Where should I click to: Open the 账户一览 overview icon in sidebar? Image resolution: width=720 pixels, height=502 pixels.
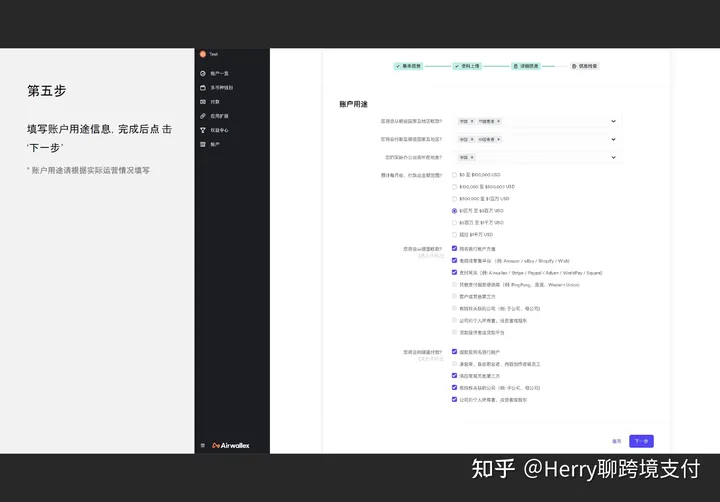tap(203, 73)
